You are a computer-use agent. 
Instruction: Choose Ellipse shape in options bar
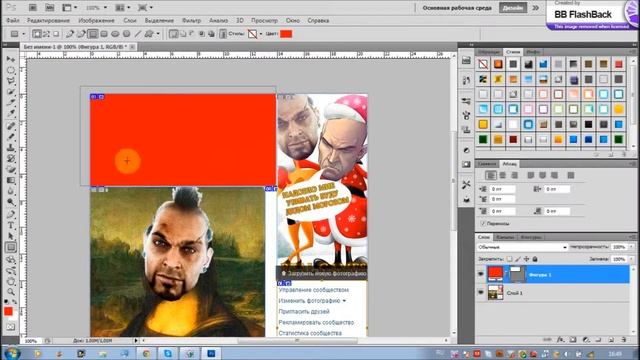(115, 34)
